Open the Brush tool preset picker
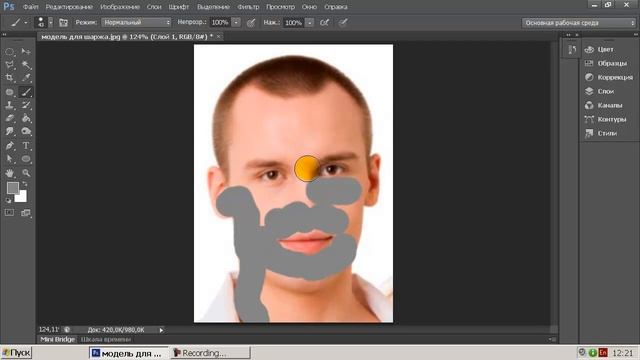This screenshot has width=640, height=360. coord(18,22)
